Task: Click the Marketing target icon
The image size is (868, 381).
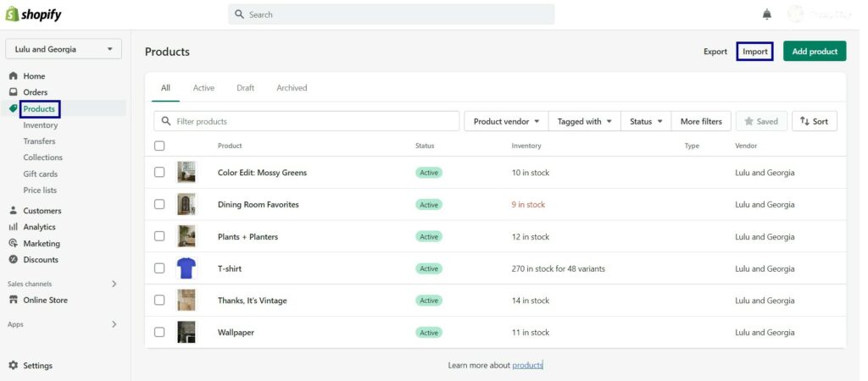Action: [14, 243]
